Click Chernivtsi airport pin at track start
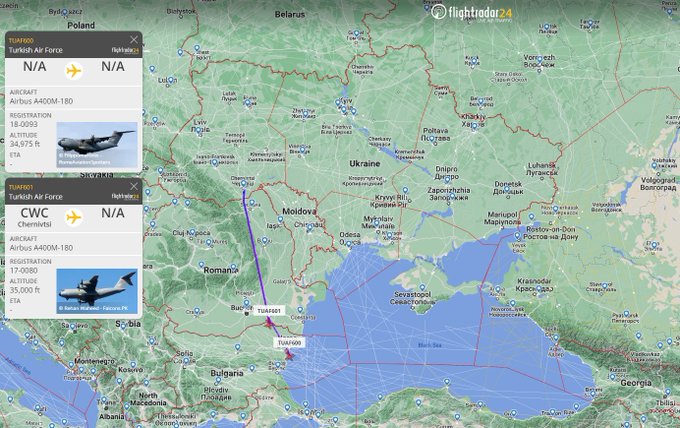This screenshot has width=680, height=428. [243, 184]
